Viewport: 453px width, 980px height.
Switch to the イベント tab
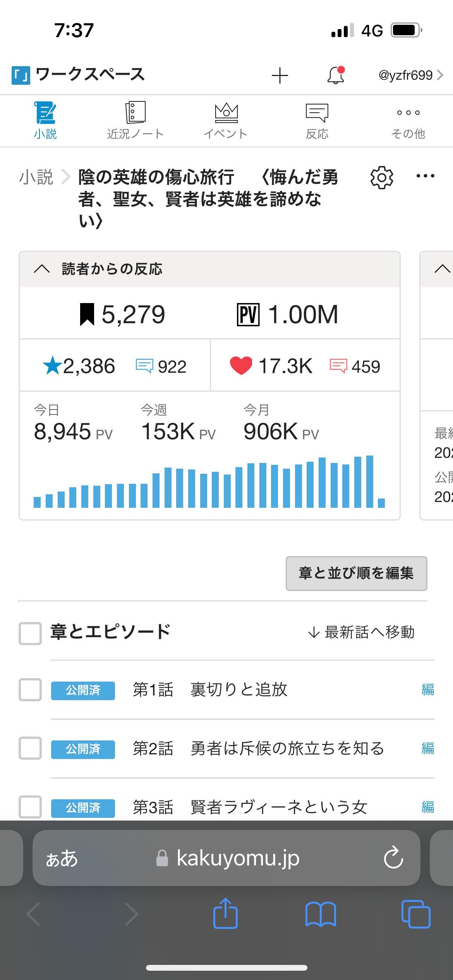pyautogui.click(x=226, y=121)
